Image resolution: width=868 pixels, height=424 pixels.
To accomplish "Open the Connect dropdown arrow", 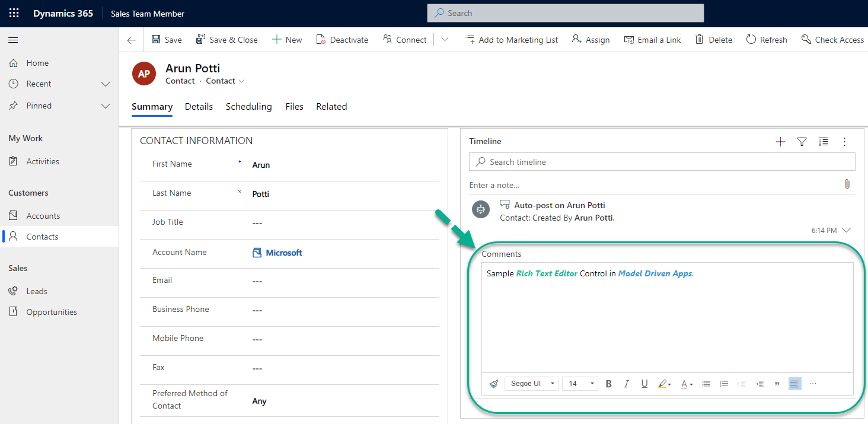I will pyautogui.click(x=445, y=40).
